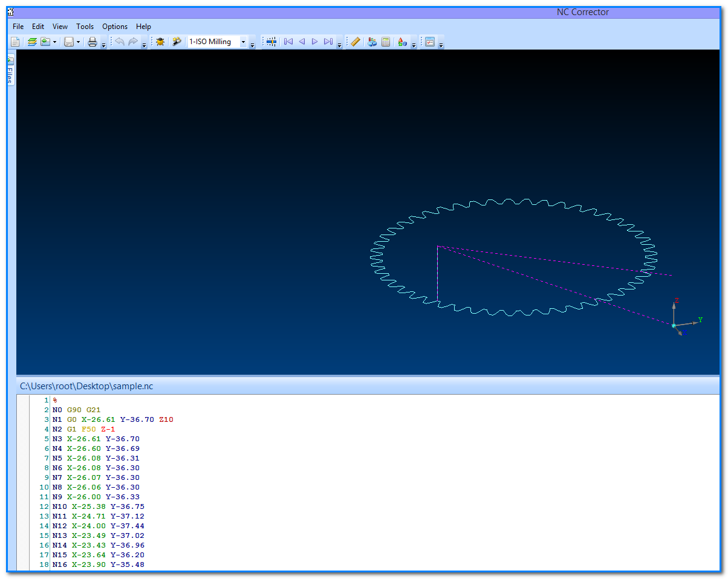Open toolbar options after the milling combo
This screenshot has height=579, width=728.
tap(253, 44)
